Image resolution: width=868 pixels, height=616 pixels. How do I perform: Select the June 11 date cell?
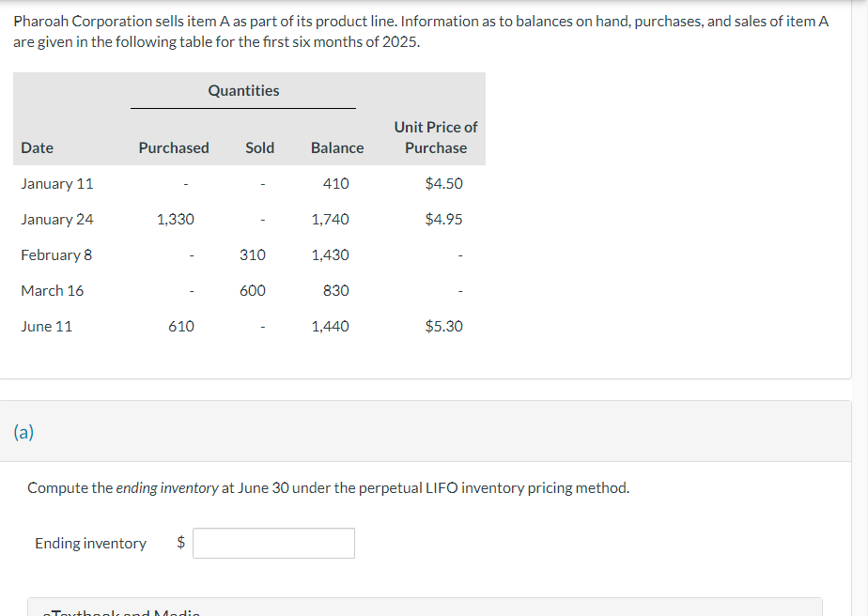46,326
